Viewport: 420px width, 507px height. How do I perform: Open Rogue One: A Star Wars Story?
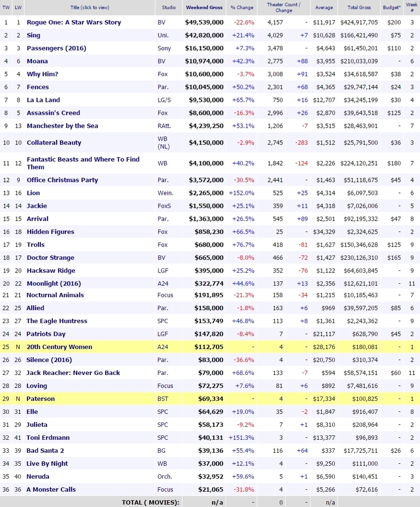point(74,22)
